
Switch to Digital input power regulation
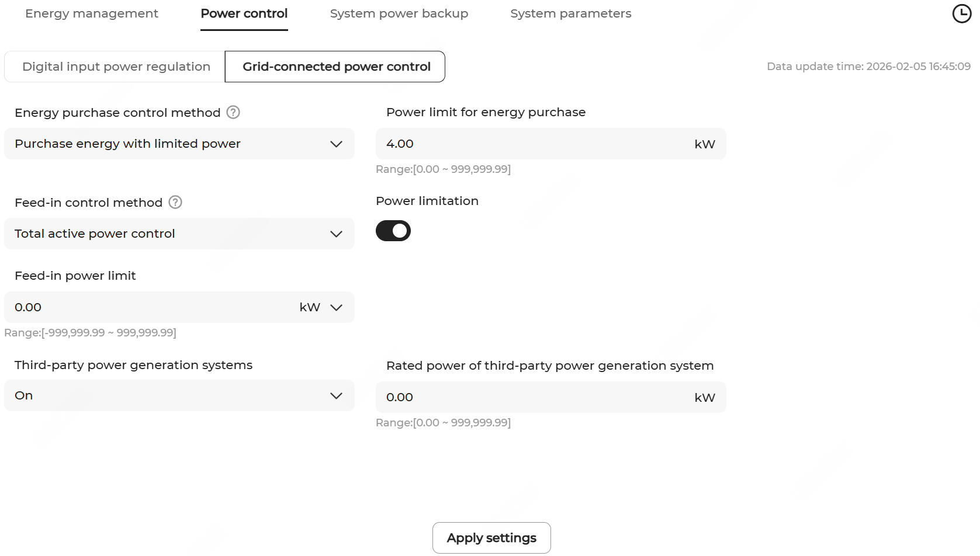coord(116,67)
